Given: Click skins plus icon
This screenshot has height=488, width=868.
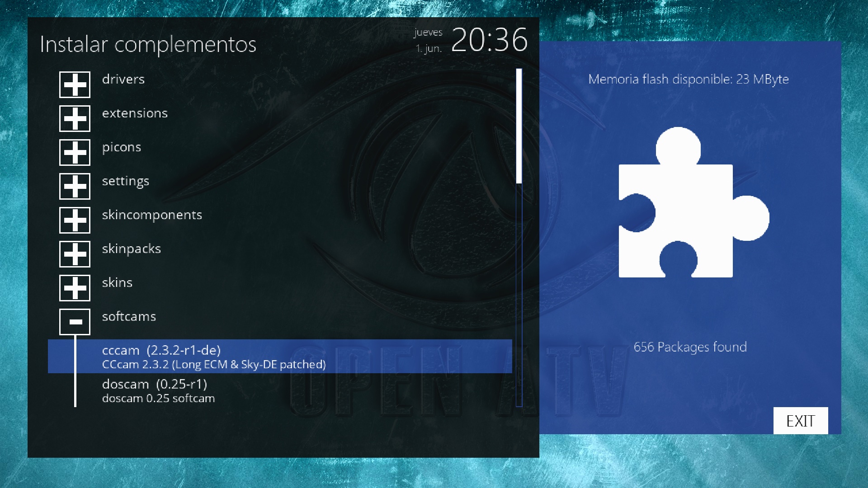Looking at the screenshot, I should 75,288.
